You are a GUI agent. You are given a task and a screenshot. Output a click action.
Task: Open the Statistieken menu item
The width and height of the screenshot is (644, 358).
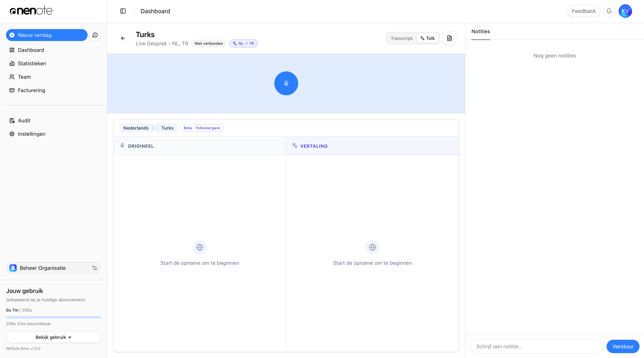click(x=32, y=64)
